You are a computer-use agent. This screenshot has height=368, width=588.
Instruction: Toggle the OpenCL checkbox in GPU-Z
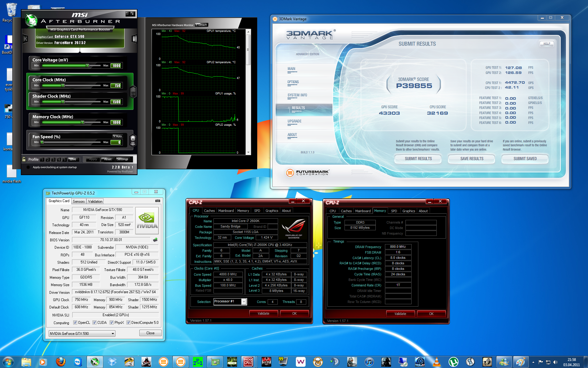point(75,323)
